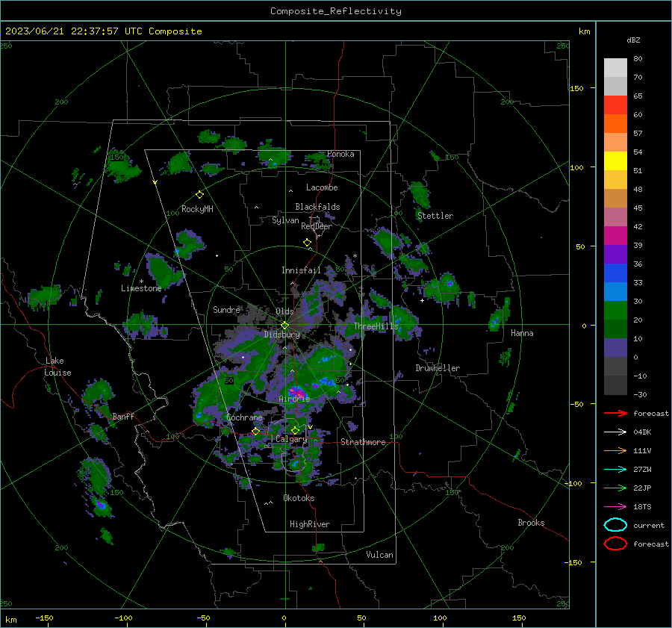This screenshot has width=672, height=628.
Task: Click the cyan current ellipse icon
Action: tap(615, 525)
